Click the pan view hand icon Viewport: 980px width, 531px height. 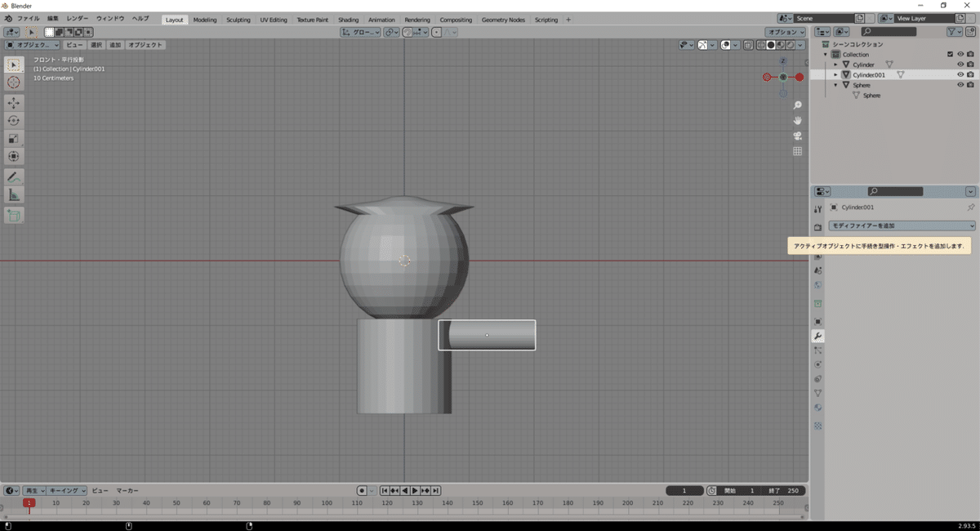(797, 120)
